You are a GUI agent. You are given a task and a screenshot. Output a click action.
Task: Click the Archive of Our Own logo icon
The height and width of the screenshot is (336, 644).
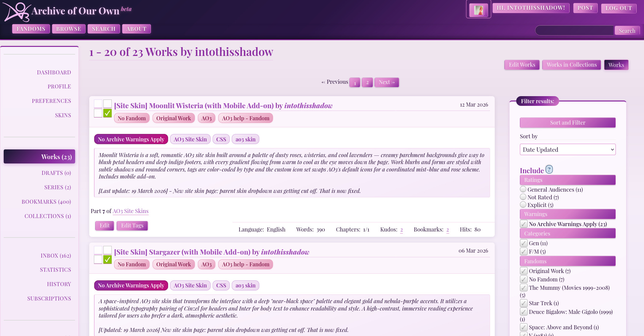pos(17,12)
